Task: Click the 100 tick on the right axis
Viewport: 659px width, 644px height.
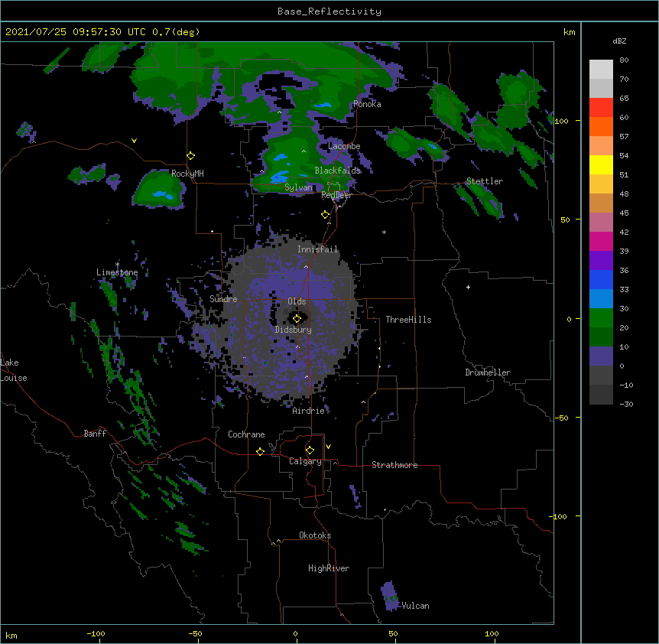Action: [561, 121]
